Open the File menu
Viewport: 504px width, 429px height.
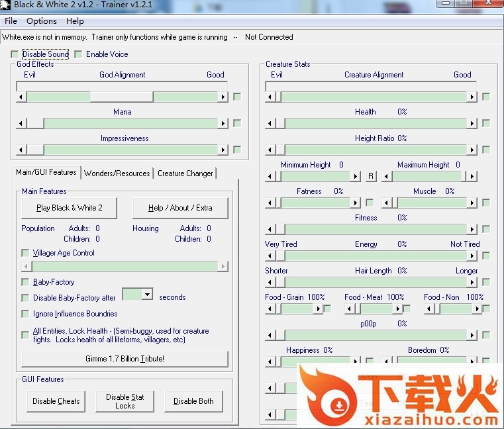11,21
